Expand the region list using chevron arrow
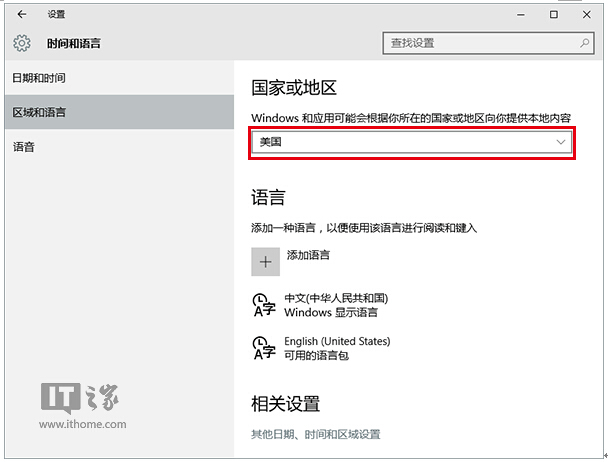Viewport: 608px width, 462px height. pos(561,143)
